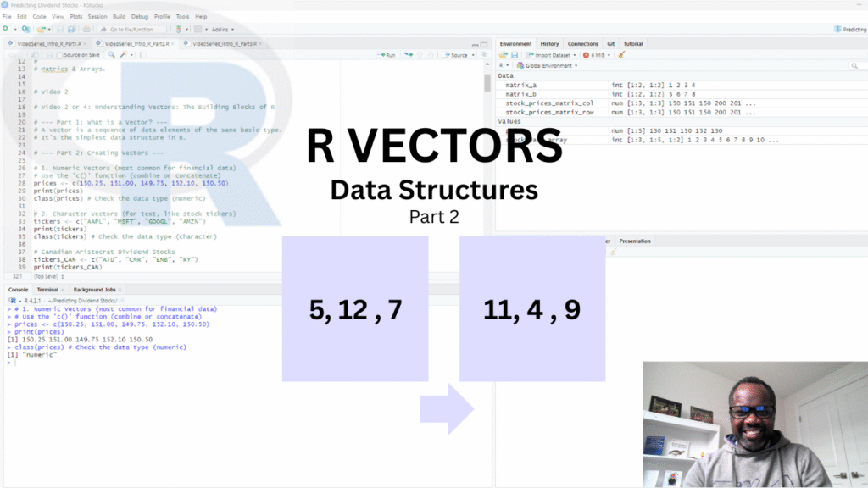Open the Import Dataset dropdown

point(553,55)
